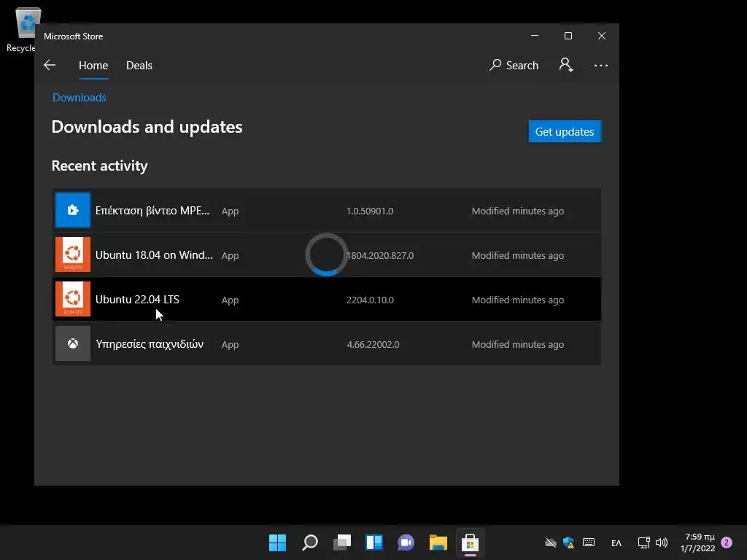This screenshot has width=747, height=560.
Task: Click the Get updates button
Action: click(565, 131)
